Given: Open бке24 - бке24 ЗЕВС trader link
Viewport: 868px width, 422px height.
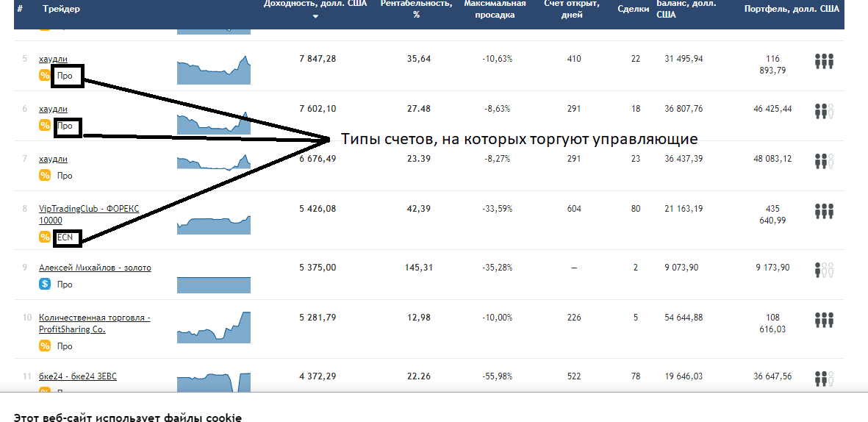Looking at the screenshot, I should (x=77, y=376).
